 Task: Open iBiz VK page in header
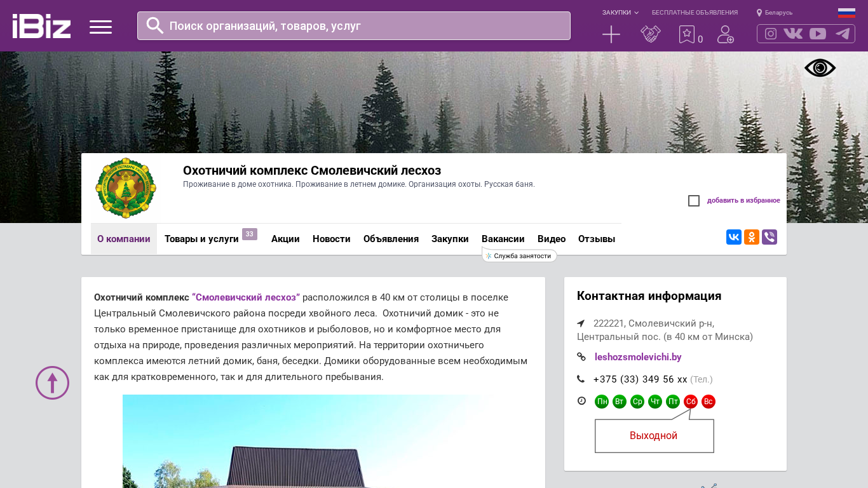pos(793,34)
